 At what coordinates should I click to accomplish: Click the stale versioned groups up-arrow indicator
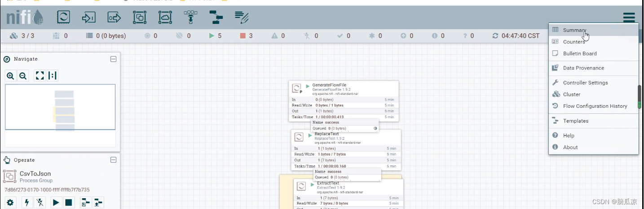pyautogui.click(x=406, y=36)
